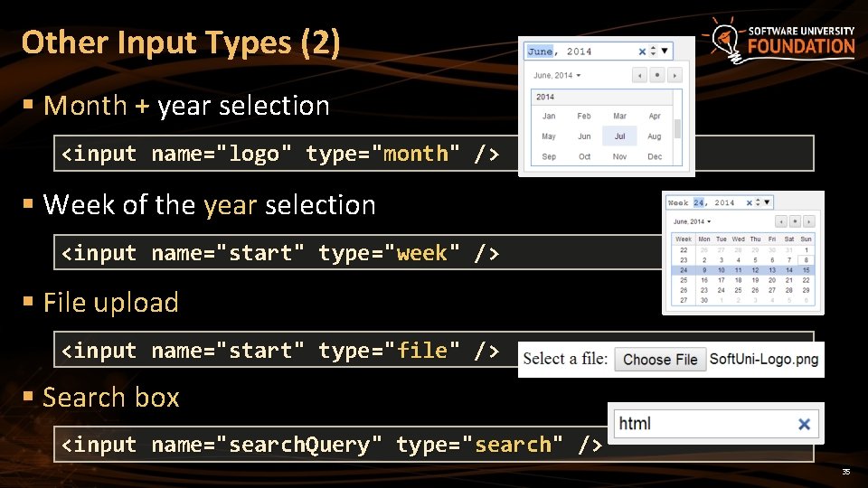The height and width of the screenshot is (488, 868).
Task: Click the 'Search box' bullet heading
Action: 110,398
